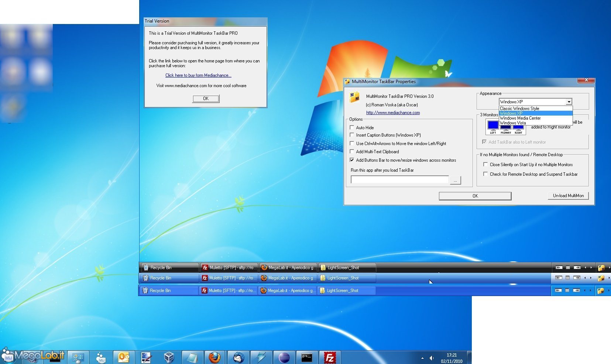Open the notepad-style app icon in Windows taskbar
The image size is (611, 364).
192,357
